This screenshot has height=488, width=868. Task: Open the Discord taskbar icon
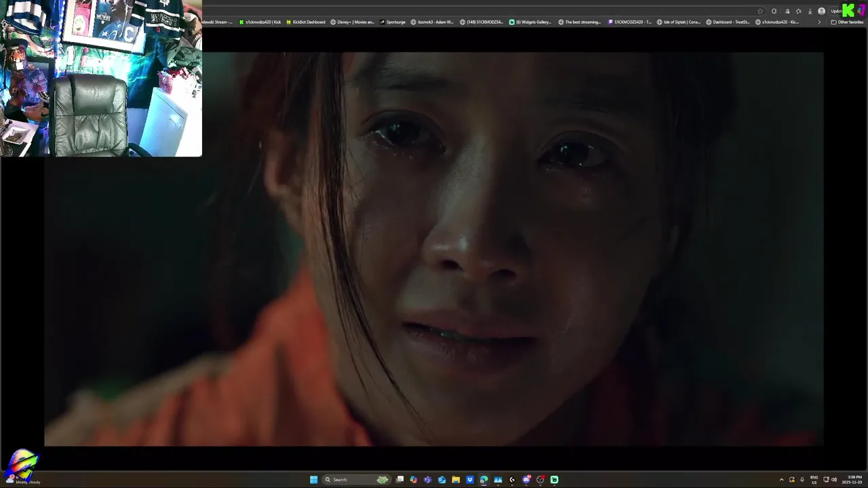coord(526,479)
